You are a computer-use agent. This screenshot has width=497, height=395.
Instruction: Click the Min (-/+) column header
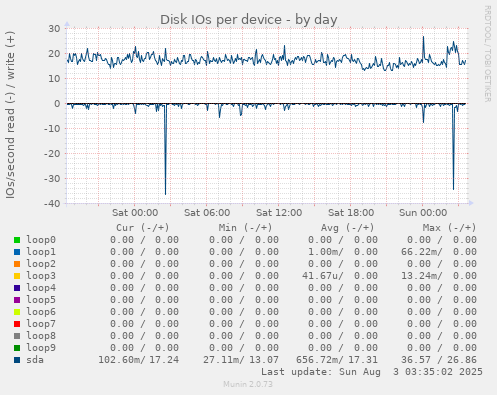(245, 228)
